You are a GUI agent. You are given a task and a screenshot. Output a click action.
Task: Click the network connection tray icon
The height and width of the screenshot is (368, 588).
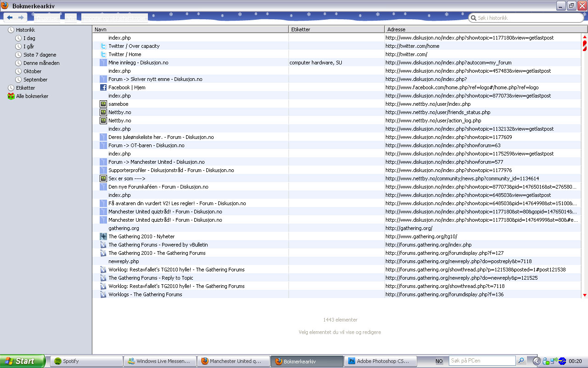pyautogui.click(x=554, y=361)
